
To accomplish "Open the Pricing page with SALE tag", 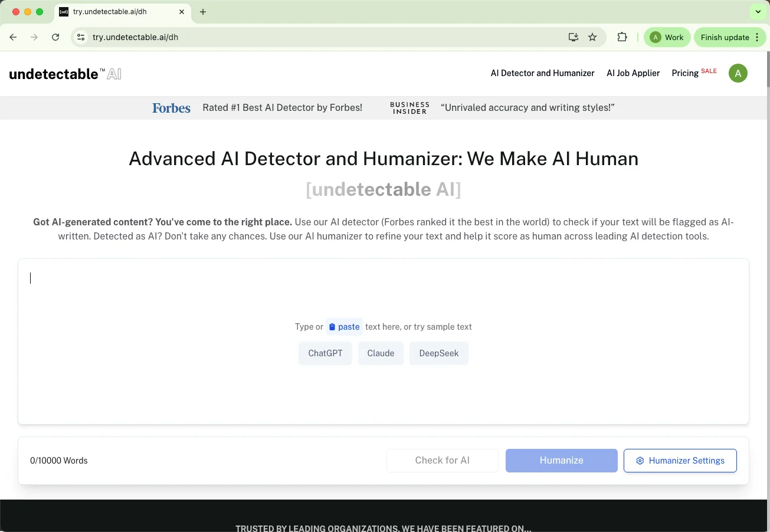I will coord(685,73).
